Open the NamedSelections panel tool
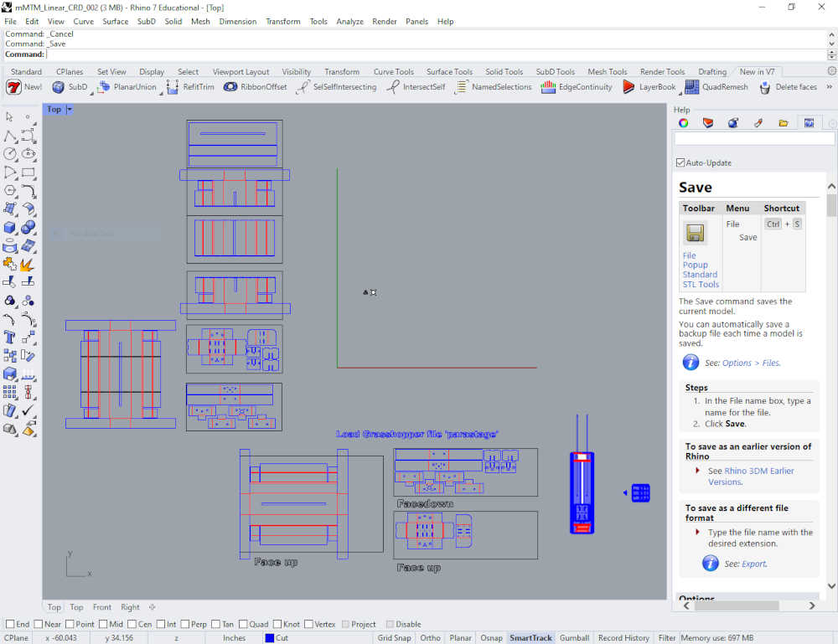This screenshot has width=838, height=644. click(x=493, y=87)
